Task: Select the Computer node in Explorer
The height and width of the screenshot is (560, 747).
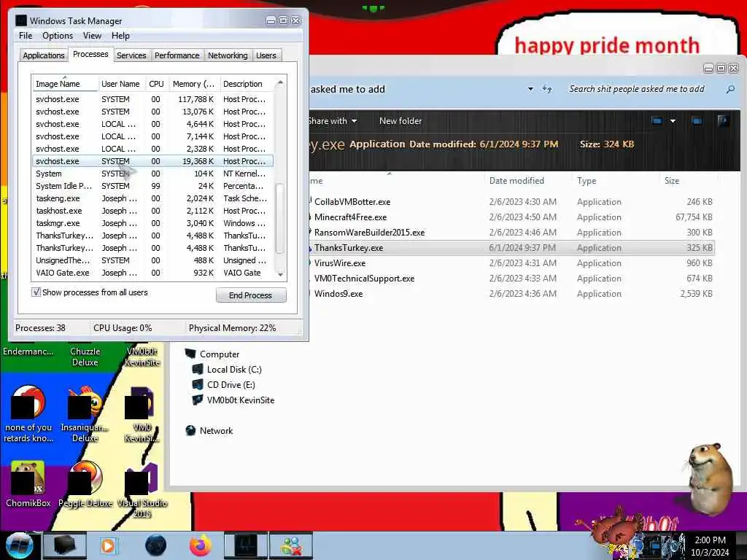Action: point(212,354)
